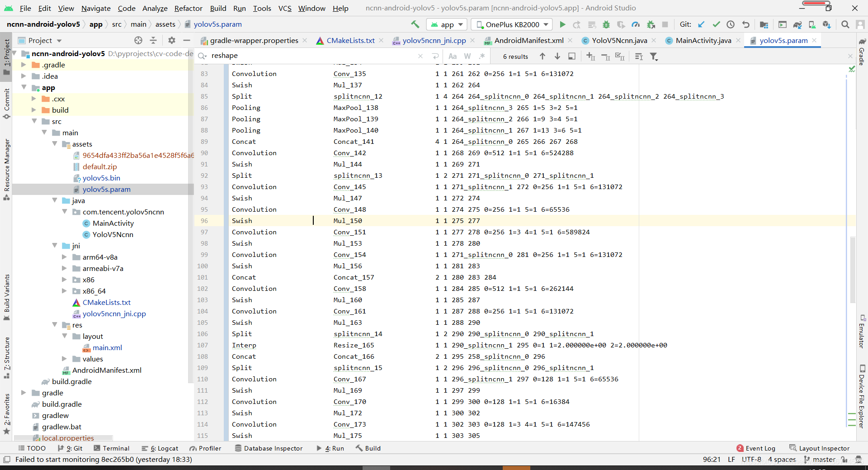868x470 pixels.
Task: Attach debugger to Android process icon
Action: pos(651,24)
